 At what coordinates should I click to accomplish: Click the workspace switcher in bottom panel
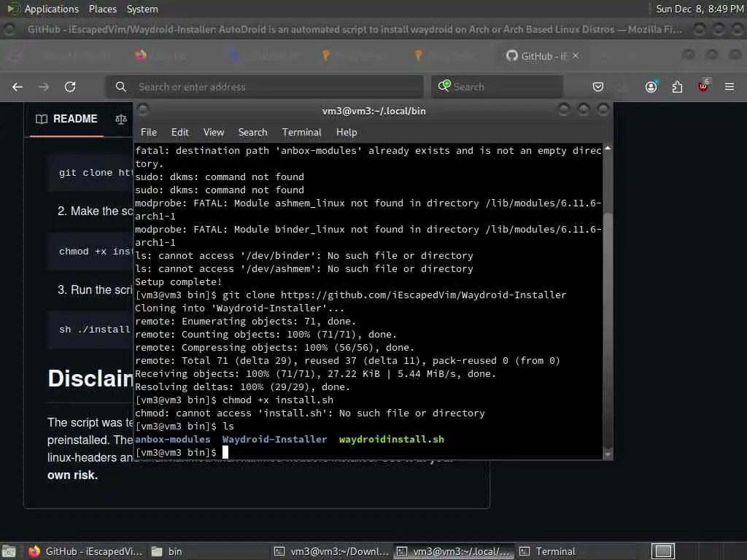[x=662, y=551]
